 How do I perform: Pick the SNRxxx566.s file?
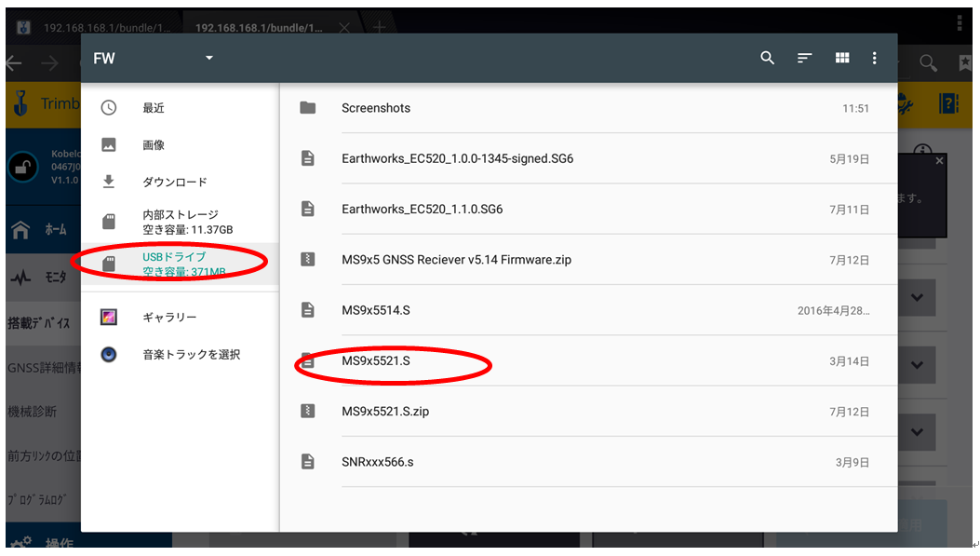(377, 462)
